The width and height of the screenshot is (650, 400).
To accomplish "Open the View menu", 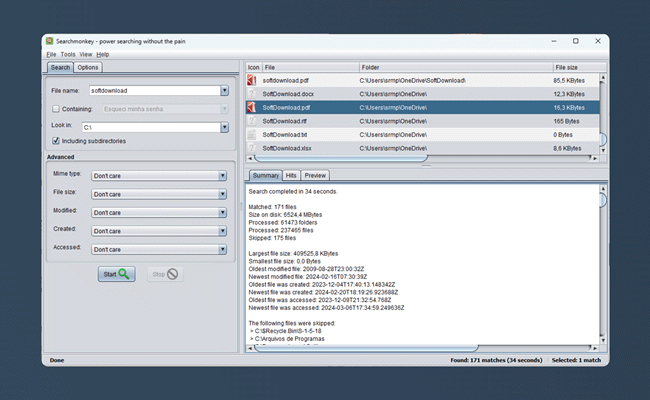I will point(86,54).
